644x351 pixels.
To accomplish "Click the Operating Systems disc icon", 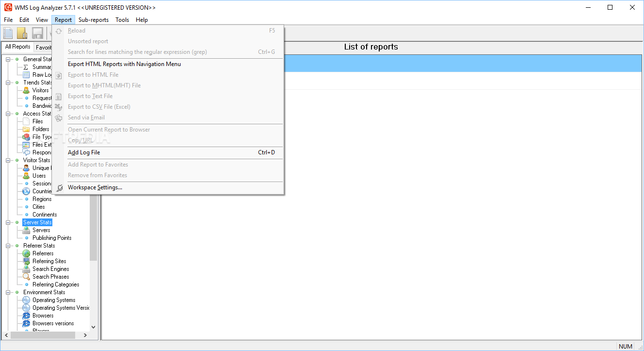I will [26, 300].
